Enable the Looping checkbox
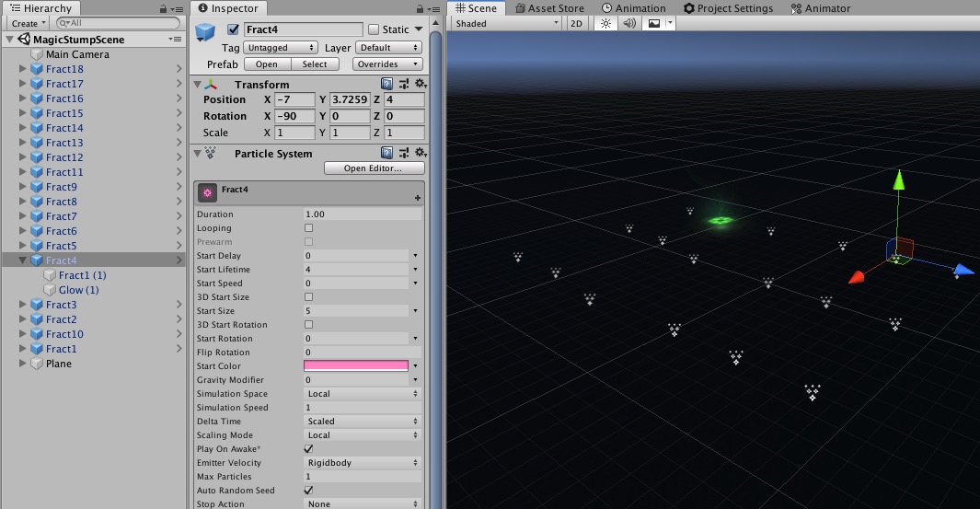Screen dimensions: 980x509 pos(308,228)
